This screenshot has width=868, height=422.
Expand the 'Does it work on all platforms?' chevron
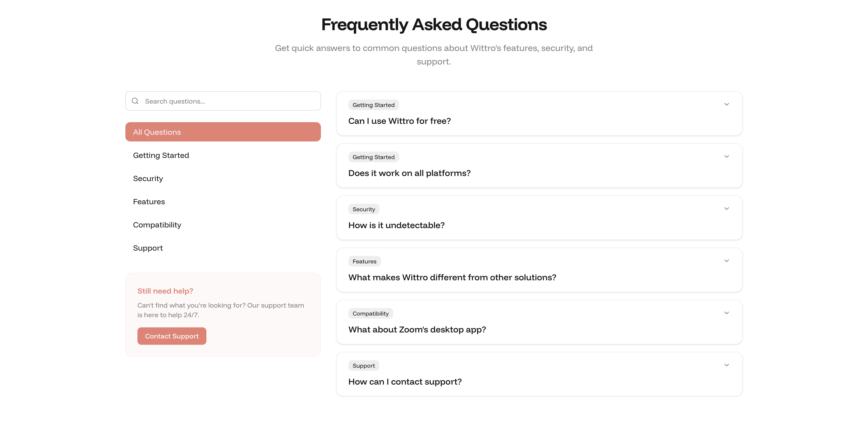(x=726, y=156)
